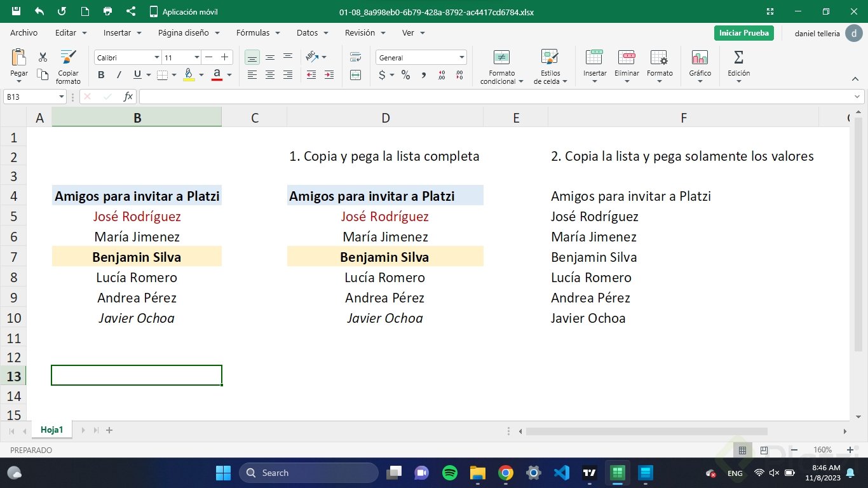Increase font size with plus button

pyautogui.click(x=224, y=57)
